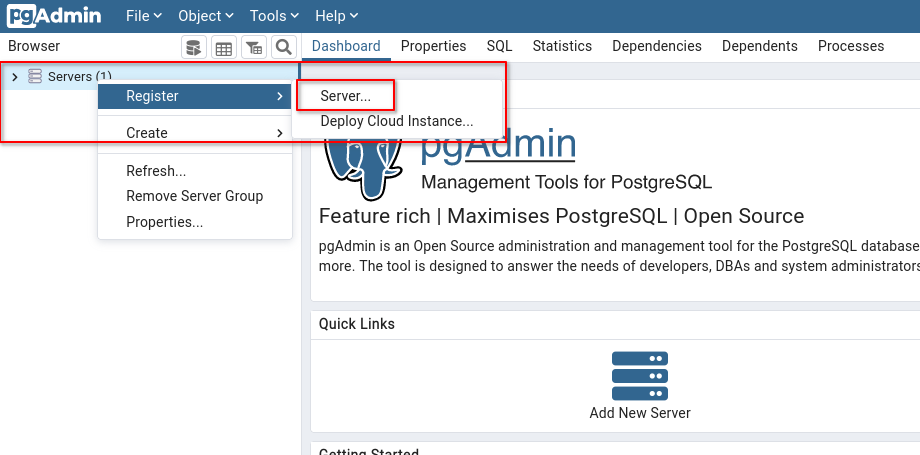The width and height of the screenshot is (920, 455).
Task: Click the Management Tools for PostgreSQL text
Action: point(567,183)
